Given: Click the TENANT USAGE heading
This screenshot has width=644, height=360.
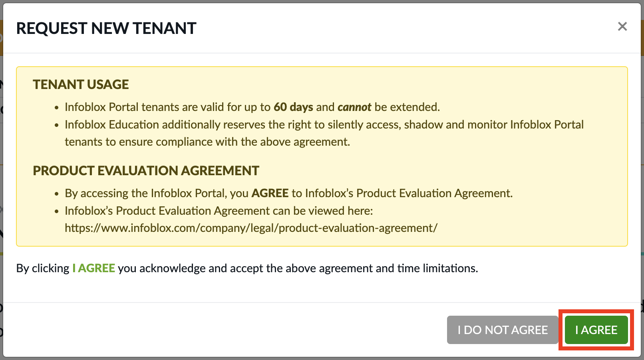Looking at the screenshot, I should click(x=81, y=85).
